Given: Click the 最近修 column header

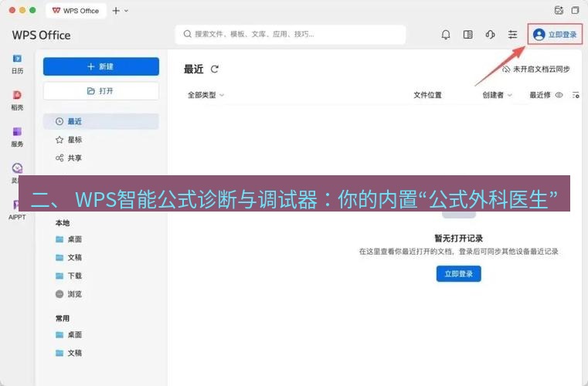Looking at the screenshot, I should (x=540, y=95).
